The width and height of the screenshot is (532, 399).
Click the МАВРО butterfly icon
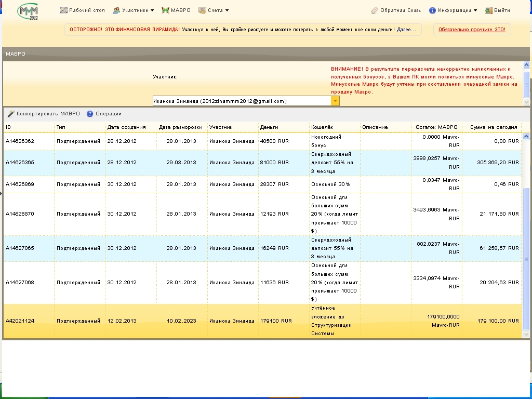point(165,10)
